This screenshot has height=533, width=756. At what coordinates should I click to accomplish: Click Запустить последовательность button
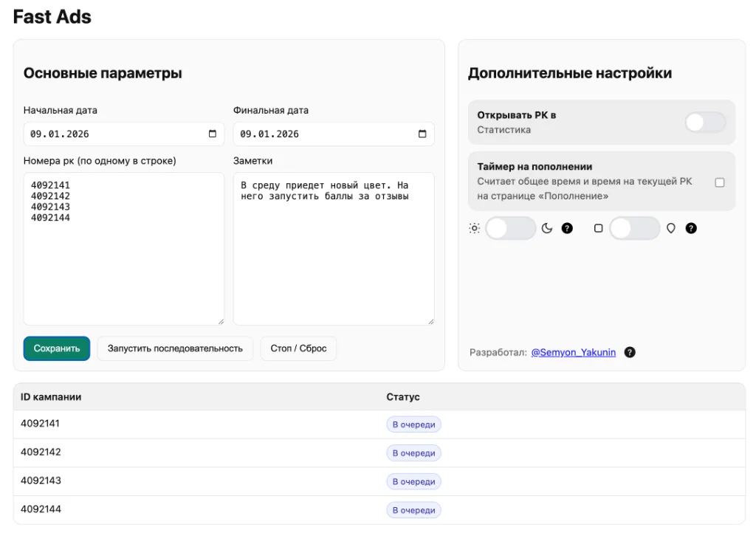pyautogui.click(x=175, y=348)
